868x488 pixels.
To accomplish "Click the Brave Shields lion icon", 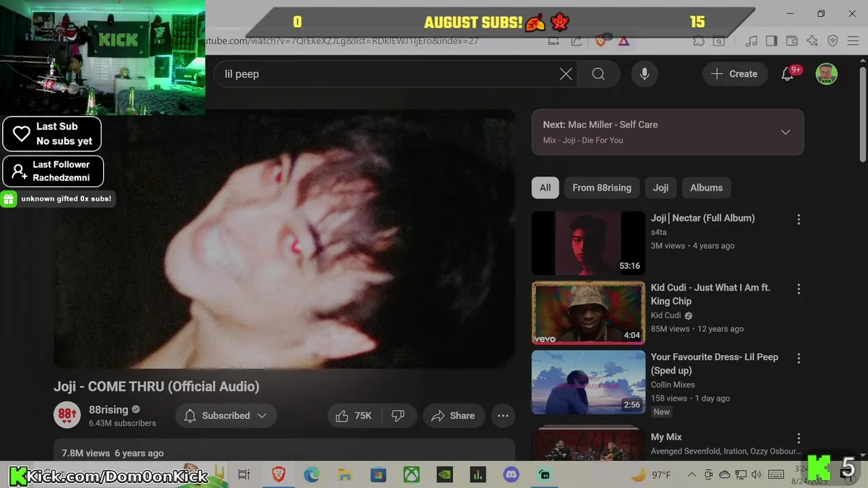I will 600,41.
